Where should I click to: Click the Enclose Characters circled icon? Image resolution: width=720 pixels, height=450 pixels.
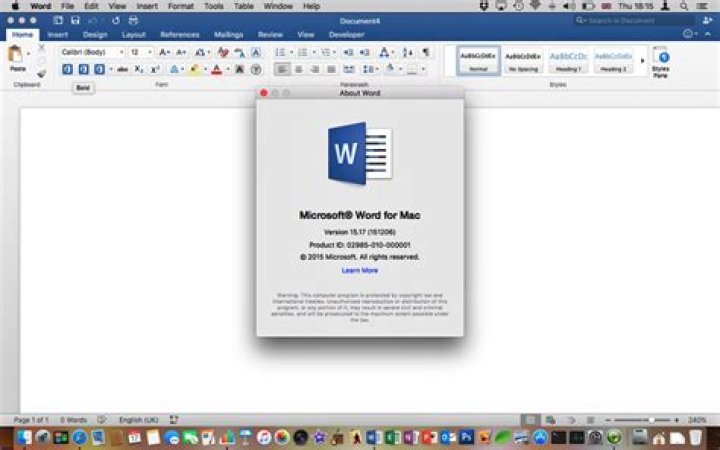(x=256, y=69)
